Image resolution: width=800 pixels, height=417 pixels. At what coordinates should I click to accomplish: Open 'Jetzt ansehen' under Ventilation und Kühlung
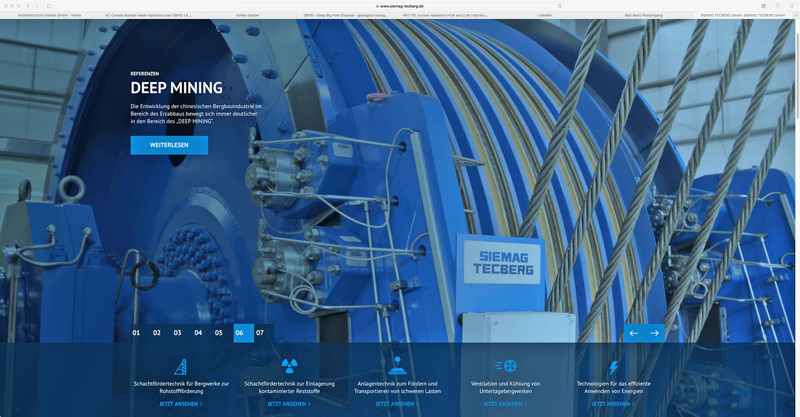click(505, 404)
